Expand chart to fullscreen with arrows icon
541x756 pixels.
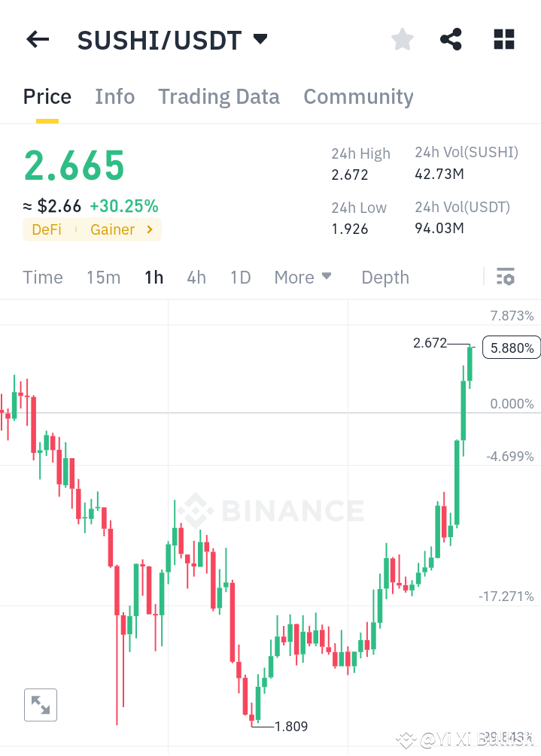coord(40,705)
